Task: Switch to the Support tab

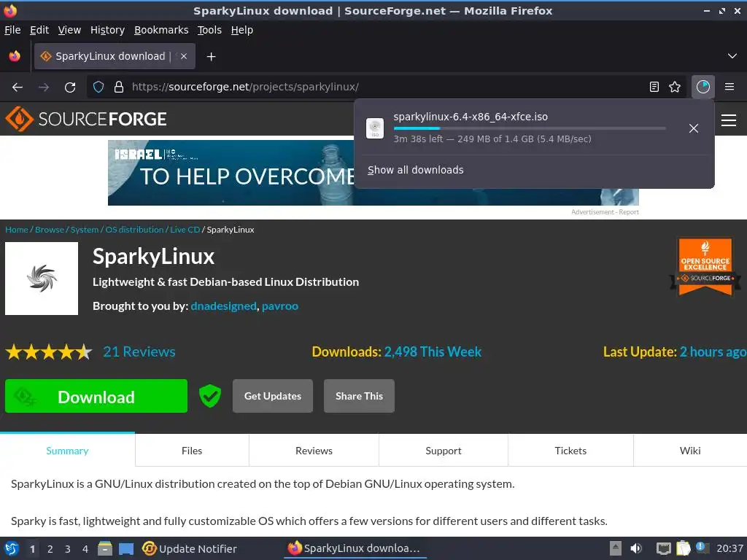Action: [x=444, y=451]
